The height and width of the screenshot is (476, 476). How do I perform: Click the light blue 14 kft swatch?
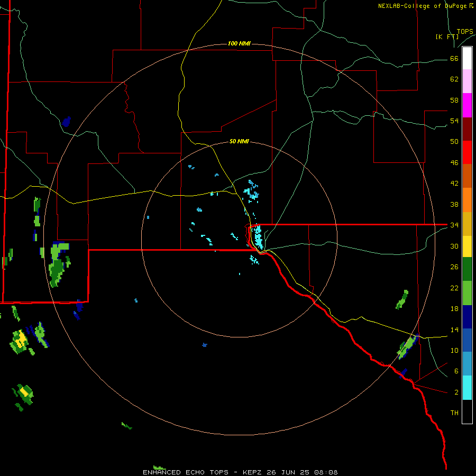[467, 364]
